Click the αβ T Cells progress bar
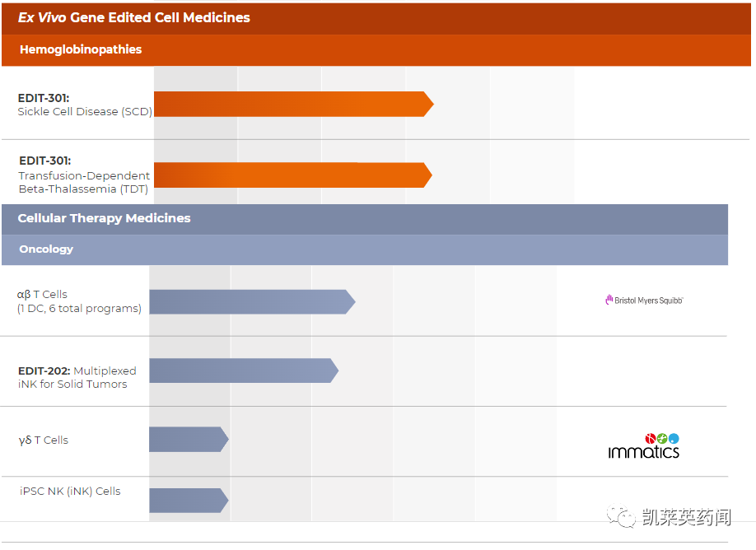This screenshot has height=550, width=756. click(250, 302)
